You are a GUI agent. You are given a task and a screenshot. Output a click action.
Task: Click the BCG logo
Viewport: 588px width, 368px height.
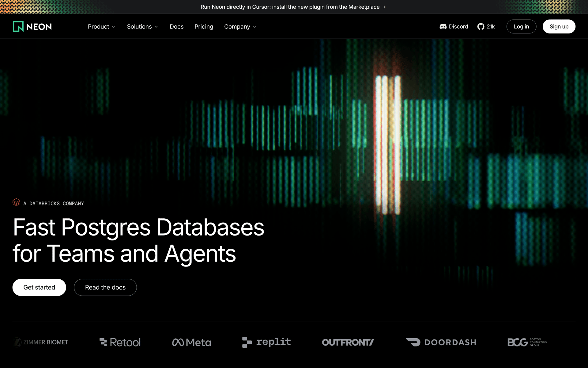(527, 342)
